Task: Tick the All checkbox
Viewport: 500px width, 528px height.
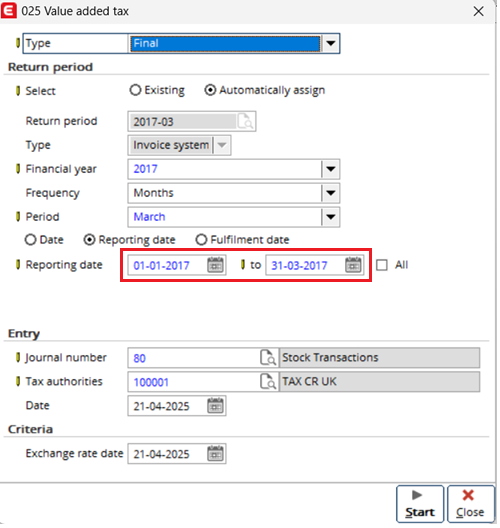Action: point(381,265)
